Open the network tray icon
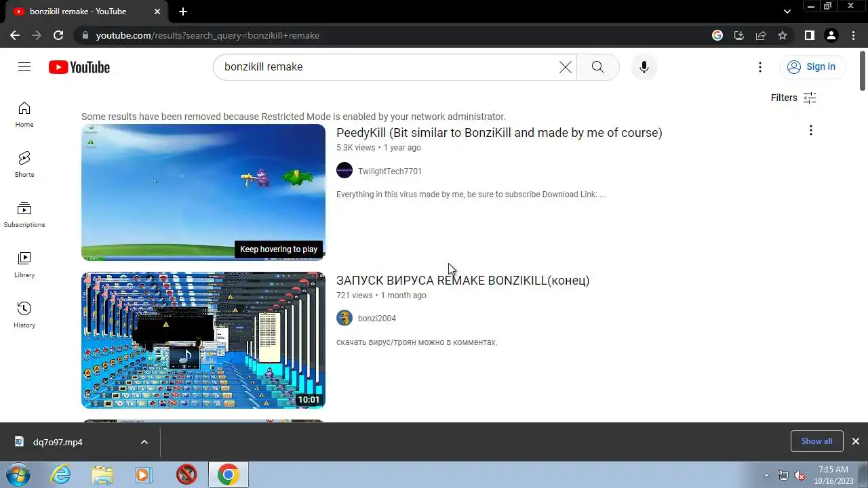The image size is (868, 488). [x=783, y=475]
